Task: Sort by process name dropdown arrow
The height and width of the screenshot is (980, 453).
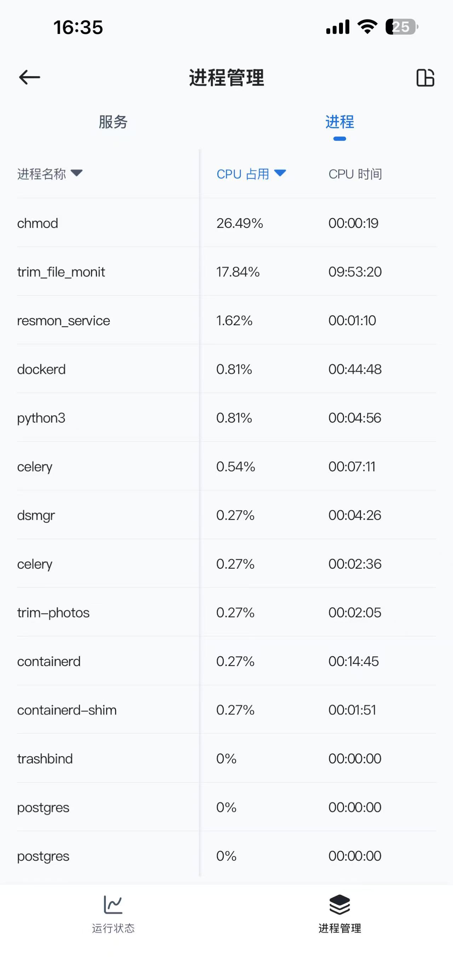Action: click(x=76, y=173)
